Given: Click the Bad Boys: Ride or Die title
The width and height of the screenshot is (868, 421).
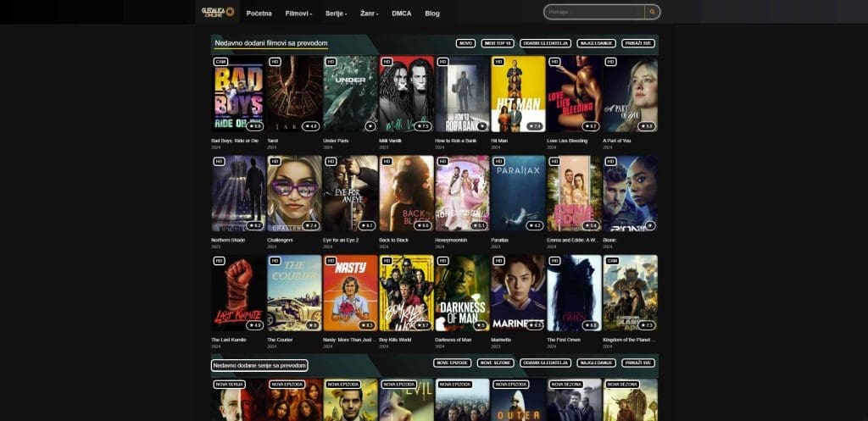Looking at the screenshot, I should (x=235, y=141).
